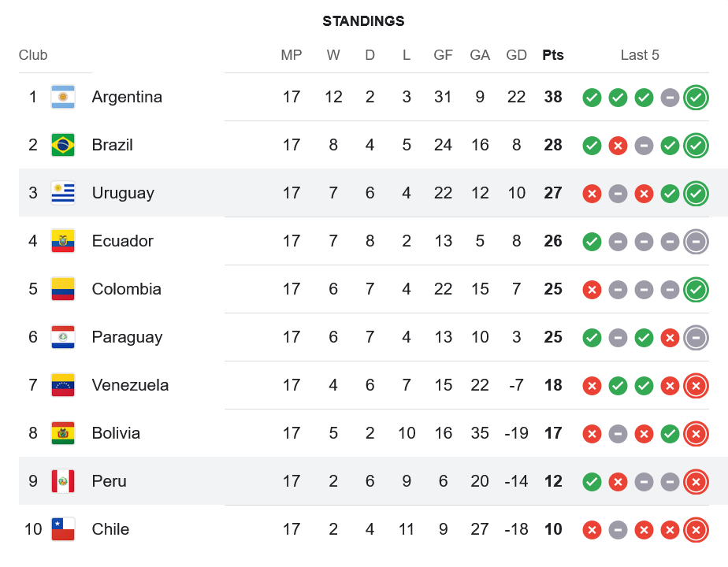The image size is (728, 567).
Task: Click the Colombia flag icon
Action: pyautogui.click(x=63, y=289)
